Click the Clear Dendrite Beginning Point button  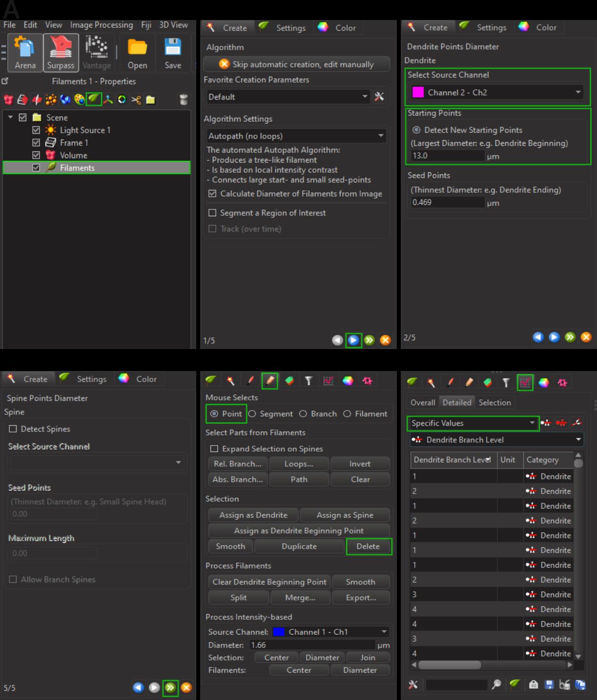(x=269, y=582)
